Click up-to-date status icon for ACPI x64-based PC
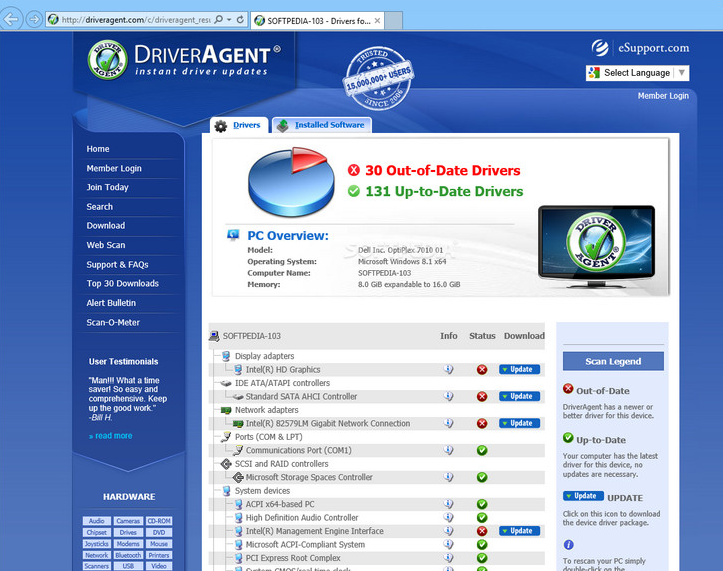 482,504
